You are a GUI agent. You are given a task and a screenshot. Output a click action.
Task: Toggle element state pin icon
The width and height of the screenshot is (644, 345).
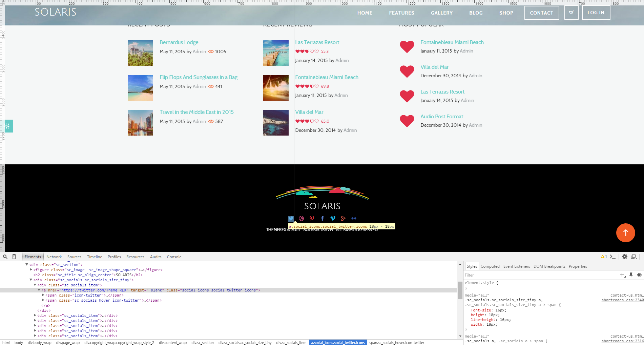click(x=631, y=275)
